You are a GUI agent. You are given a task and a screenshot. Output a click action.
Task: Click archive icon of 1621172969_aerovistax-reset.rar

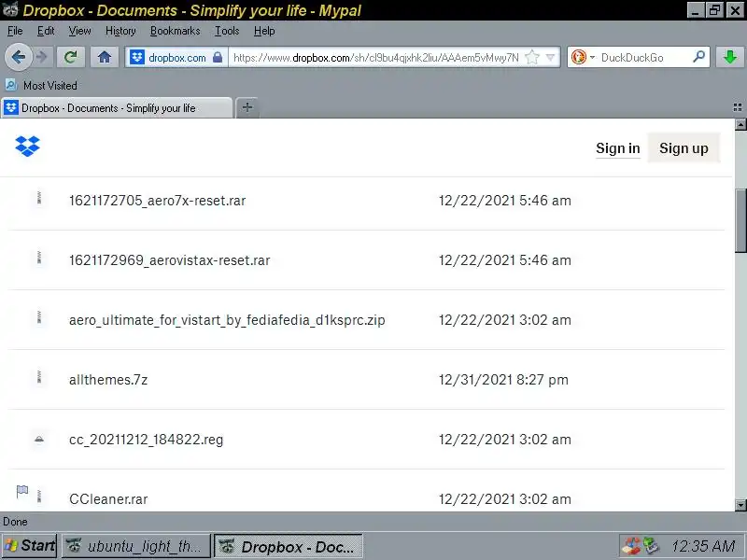(x=39, y=259)
